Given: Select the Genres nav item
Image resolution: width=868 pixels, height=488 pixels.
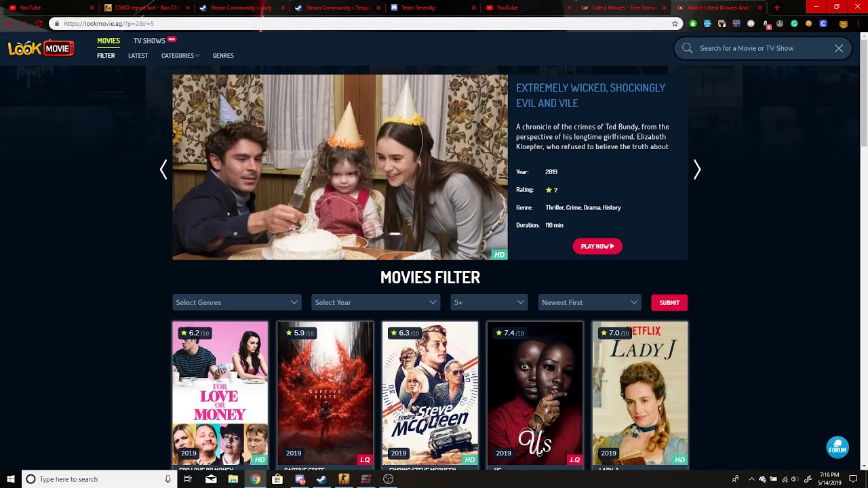Looking at the screenshot, I should (x=223, y=56).
